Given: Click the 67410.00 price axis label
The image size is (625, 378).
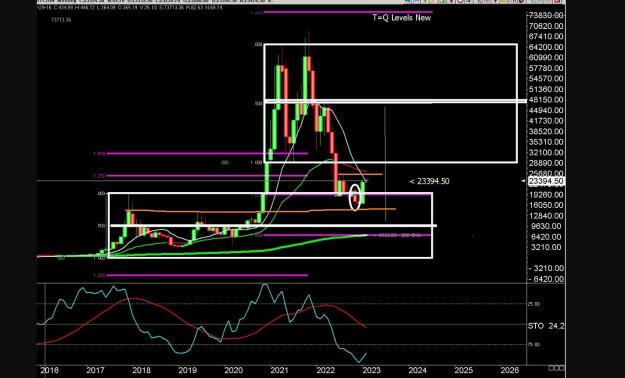Looking at the screenshot, I should pos(546,37).
